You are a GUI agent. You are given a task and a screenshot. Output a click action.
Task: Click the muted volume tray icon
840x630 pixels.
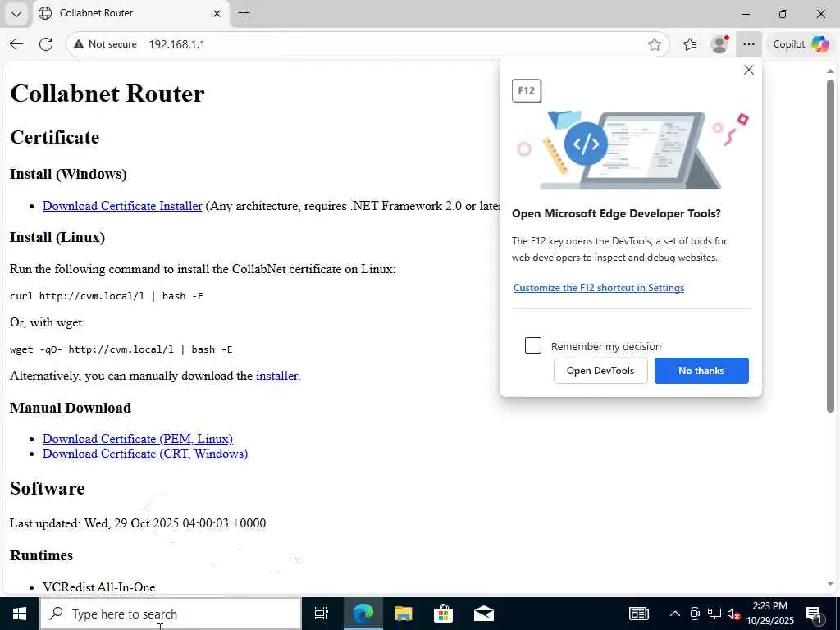[x=733, y=614]
